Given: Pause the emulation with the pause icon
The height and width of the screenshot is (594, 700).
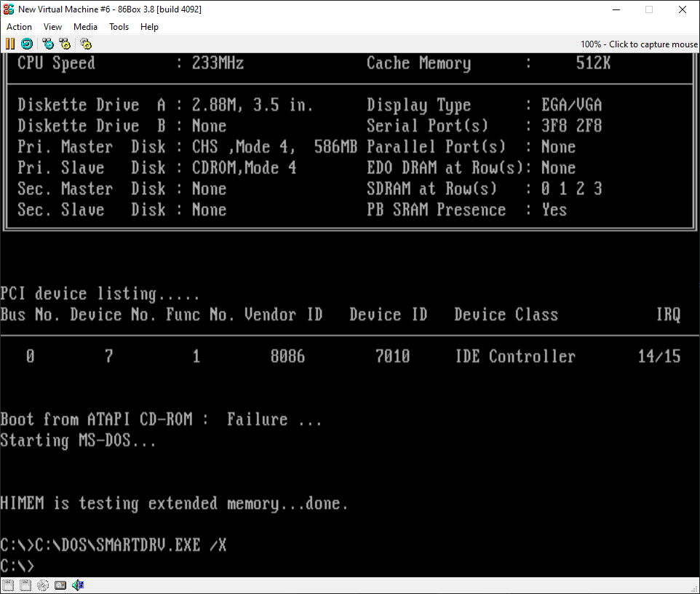Looking at the screenshot, I should 10,44.
